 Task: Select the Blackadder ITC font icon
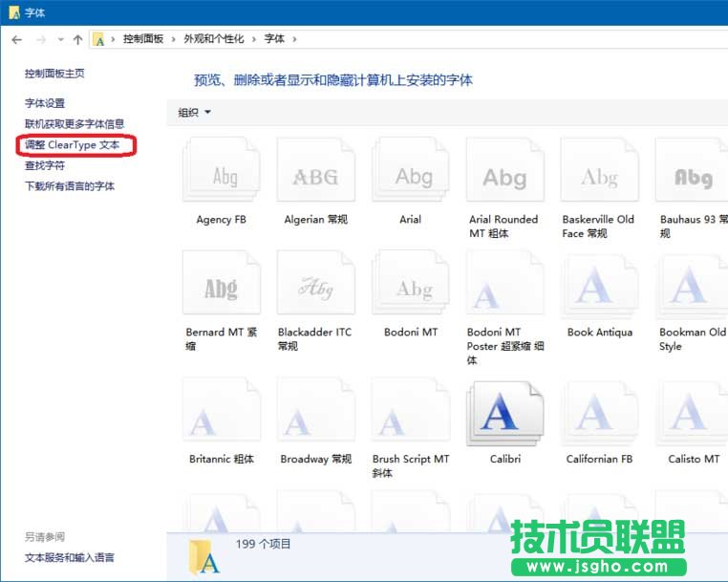pyautogui.click(x=315, y=283)
